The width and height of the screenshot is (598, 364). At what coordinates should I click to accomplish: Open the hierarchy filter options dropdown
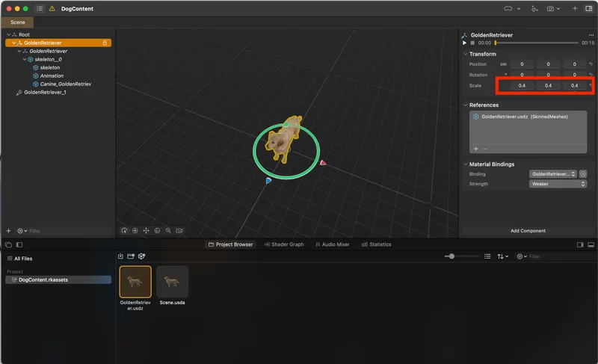pos(22,231)
